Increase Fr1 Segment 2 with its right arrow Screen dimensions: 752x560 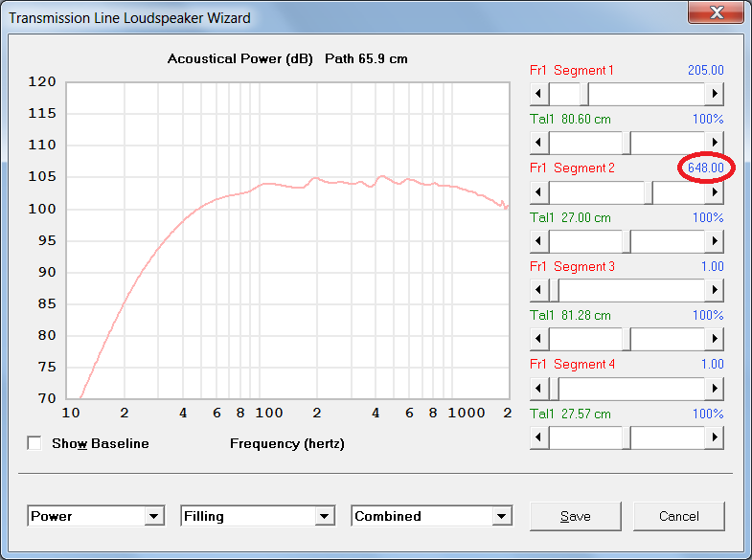714,192
